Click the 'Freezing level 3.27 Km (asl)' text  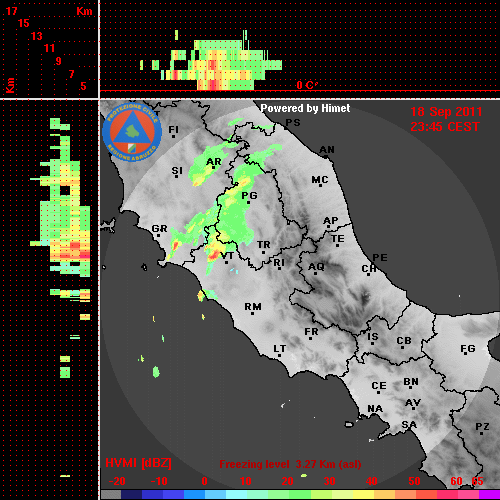(x=290, y=464)
